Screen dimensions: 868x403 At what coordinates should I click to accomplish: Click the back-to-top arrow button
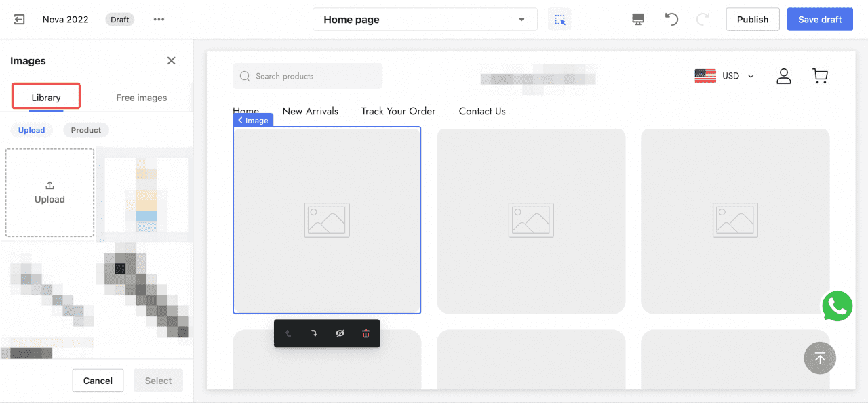pos(820,358)
